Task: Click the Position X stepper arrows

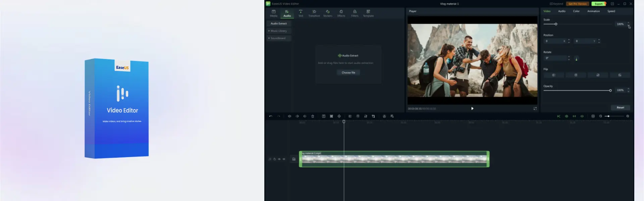Action: click(x=569, y=41)
